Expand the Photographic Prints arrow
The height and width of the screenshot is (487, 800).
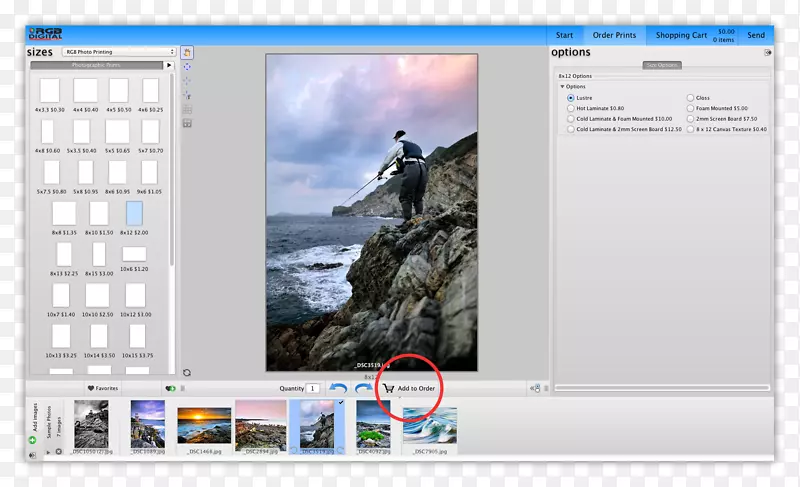[x=169, y=65]
